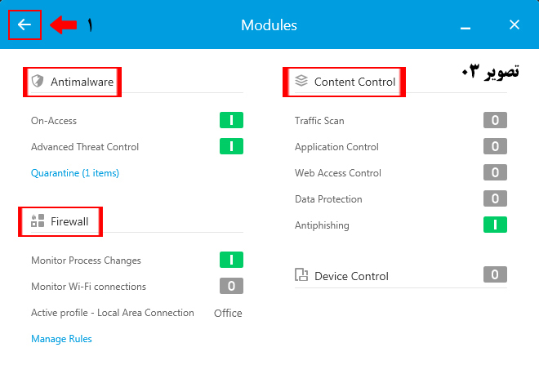Viewport: 539px width, 392px height.
Task: Click the Device Control icon
Action: [301, 275]
